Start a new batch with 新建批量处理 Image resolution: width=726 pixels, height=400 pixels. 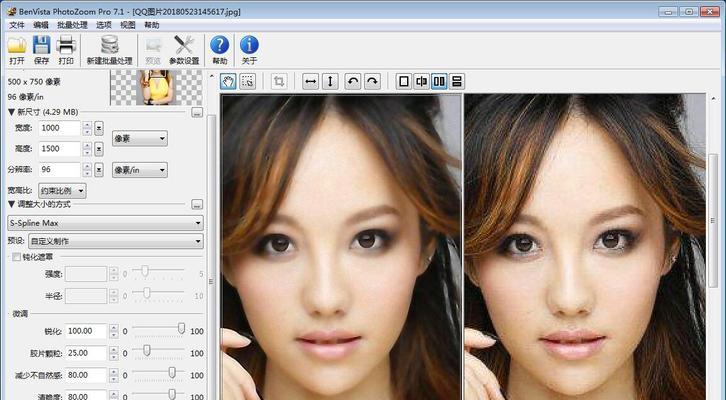click(110, 50)
